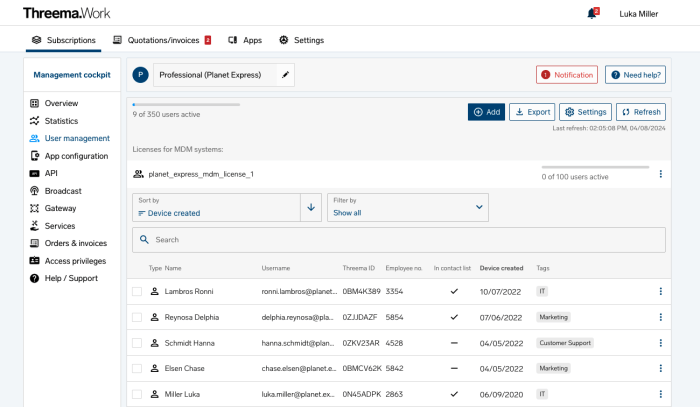Click the round P subscription avatar

(140, 75)
